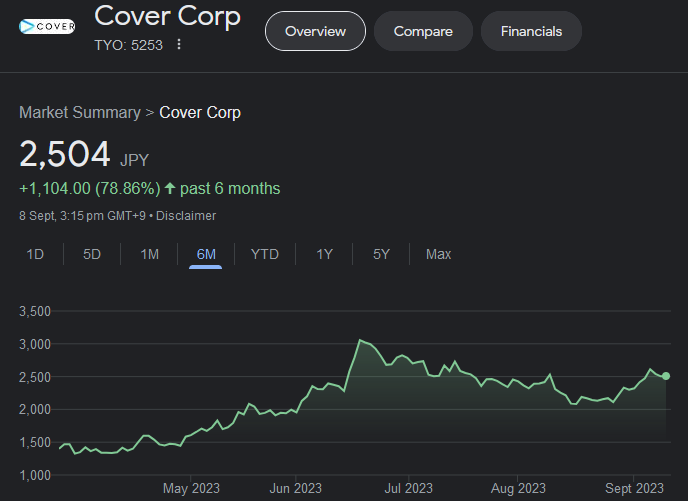Open the Compare tab
The height and width of the screenshot is (501, 688).
point(423,31)
